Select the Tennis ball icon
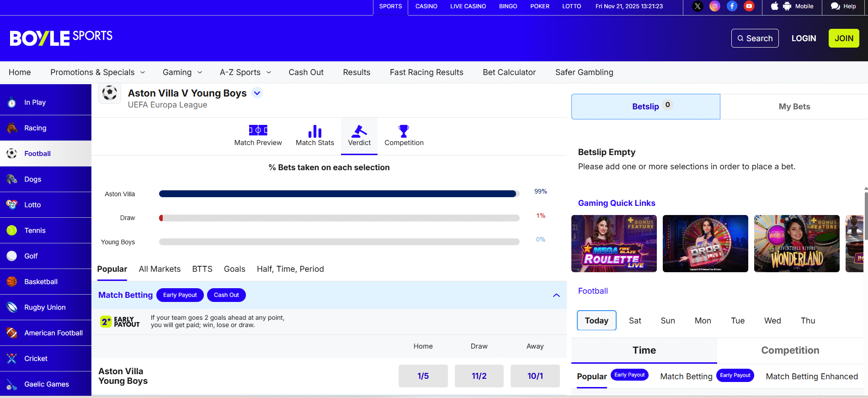Screen dimensions: 868x398 coord(12,231)
